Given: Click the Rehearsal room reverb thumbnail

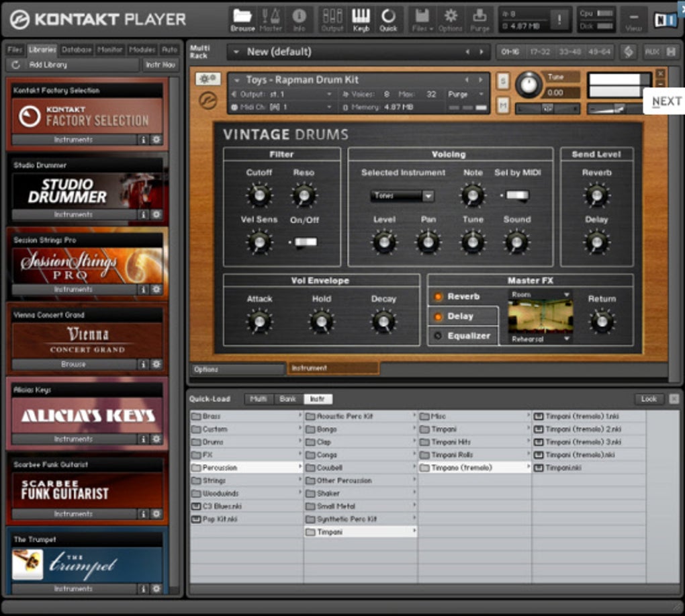Looking at the screenshot, I should (541, 317).
